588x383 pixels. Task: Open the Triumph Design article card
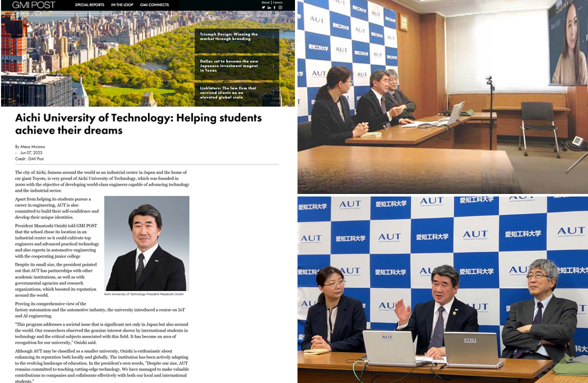(237, 41)
